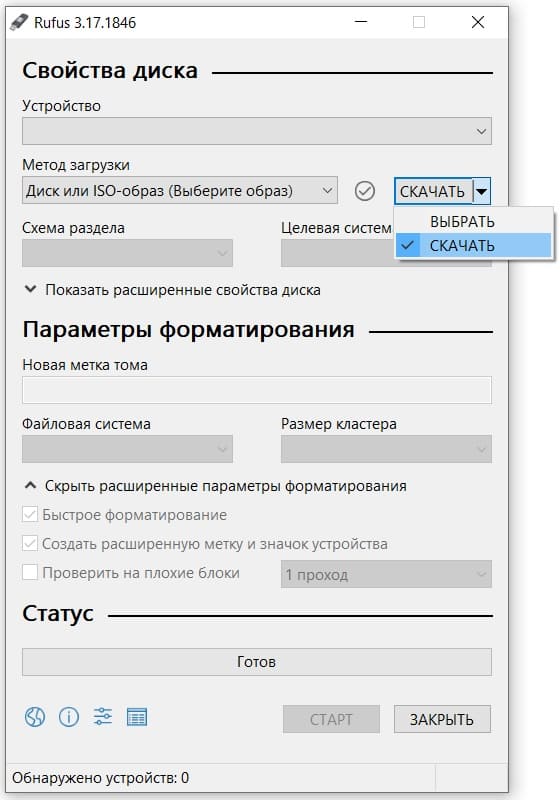Show the log window icon
Screen dimensions: 560x800
[x=137, y=717]
